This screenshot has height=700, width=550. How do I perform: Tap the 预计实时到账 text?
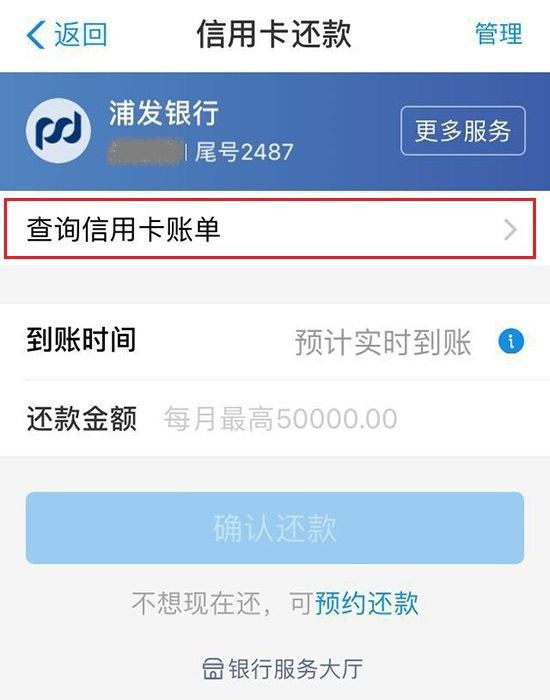pyautogui.click(x=383, y=342)
